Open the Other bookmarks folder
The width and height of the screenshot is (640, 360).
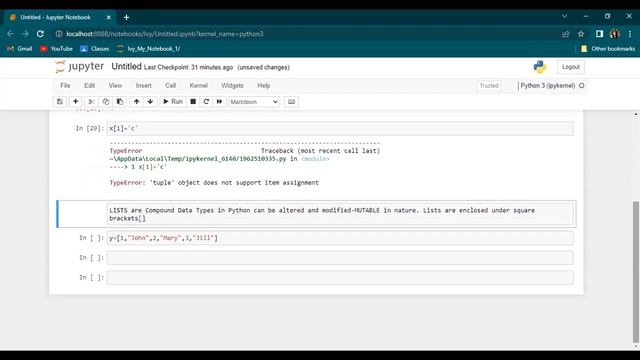point(608,49)
